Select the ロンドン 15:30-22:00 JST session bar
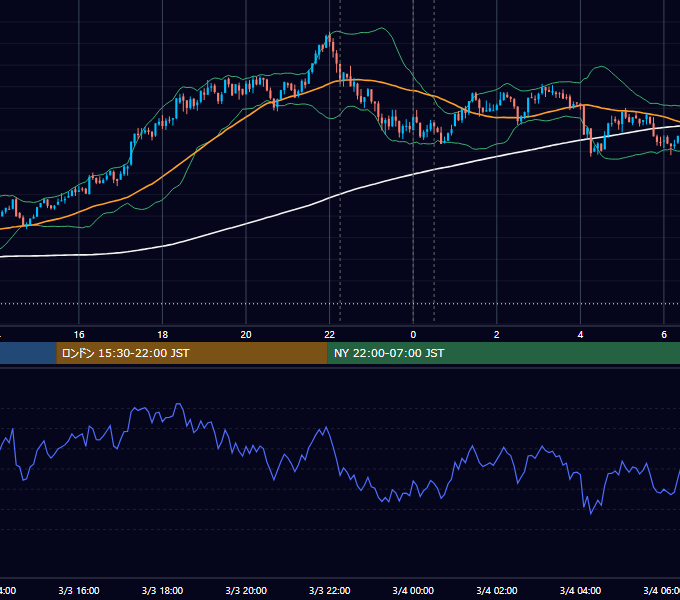The height and width of the screenshot is (600, 680). (192, 353)
